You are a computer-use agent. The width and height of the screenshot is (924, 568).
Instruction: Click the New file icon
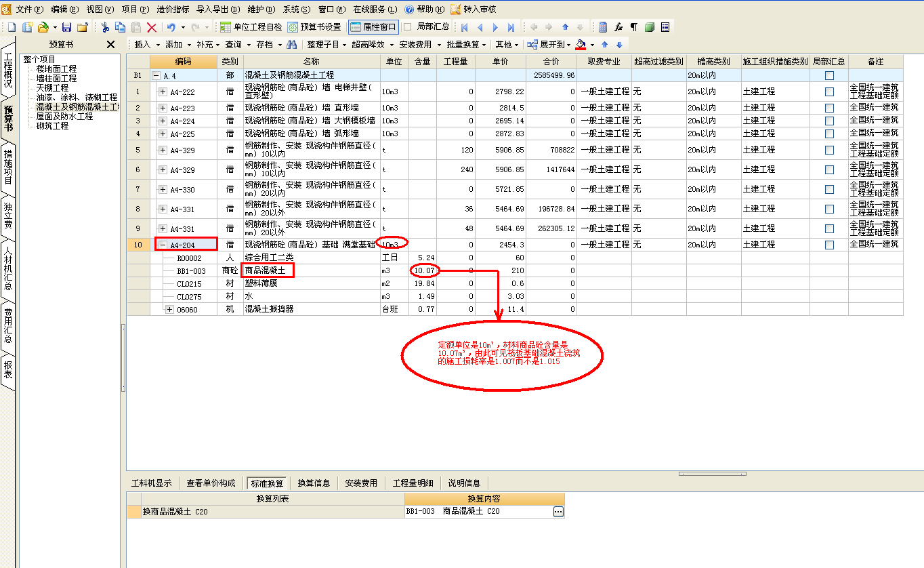pyautogui.click(x=12, y=27)
